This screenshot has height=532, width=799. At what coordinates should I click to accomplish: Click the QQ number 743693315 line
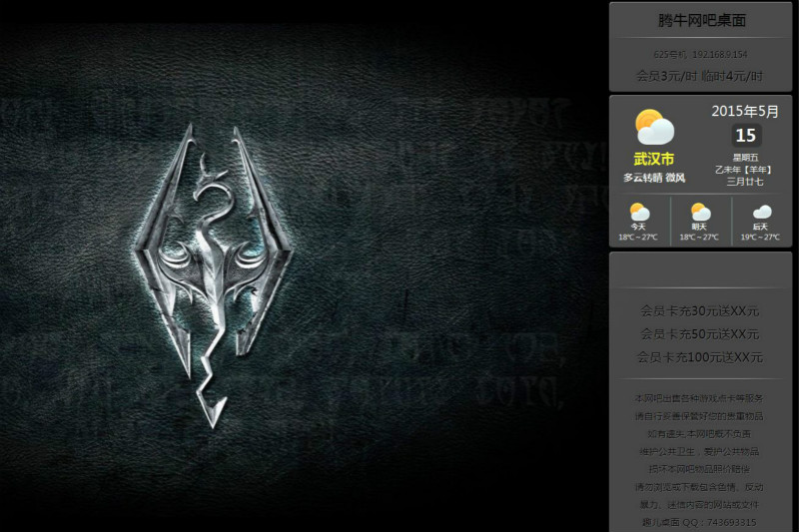coord(700,522)
